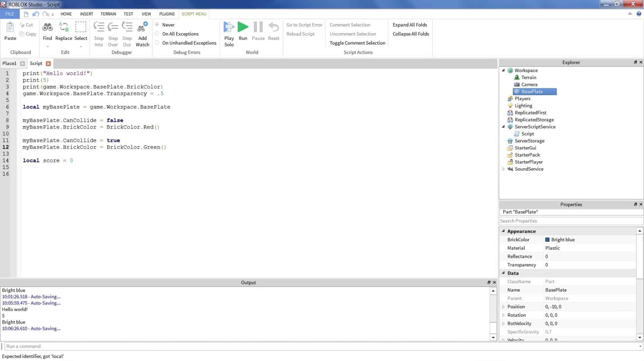Select the Never debug errors radio button

click(x=158, y=24)
